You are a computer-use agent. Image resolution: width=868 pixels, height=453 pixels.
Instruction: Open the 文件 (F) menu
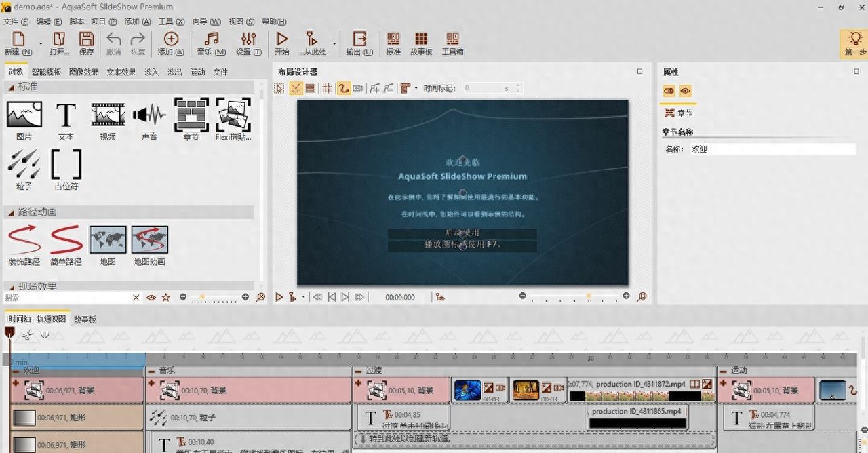(x=16, y=22)
